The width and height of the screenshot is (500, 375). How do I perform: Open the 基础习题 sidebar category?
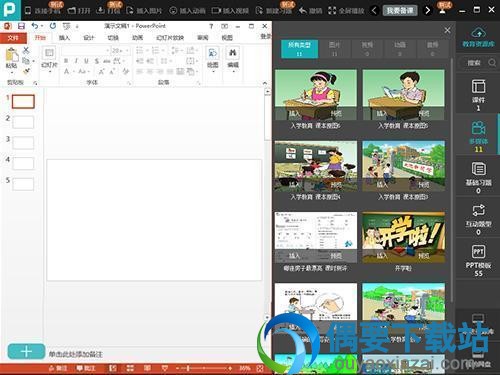pyautogui.click(x=478, y=178)
